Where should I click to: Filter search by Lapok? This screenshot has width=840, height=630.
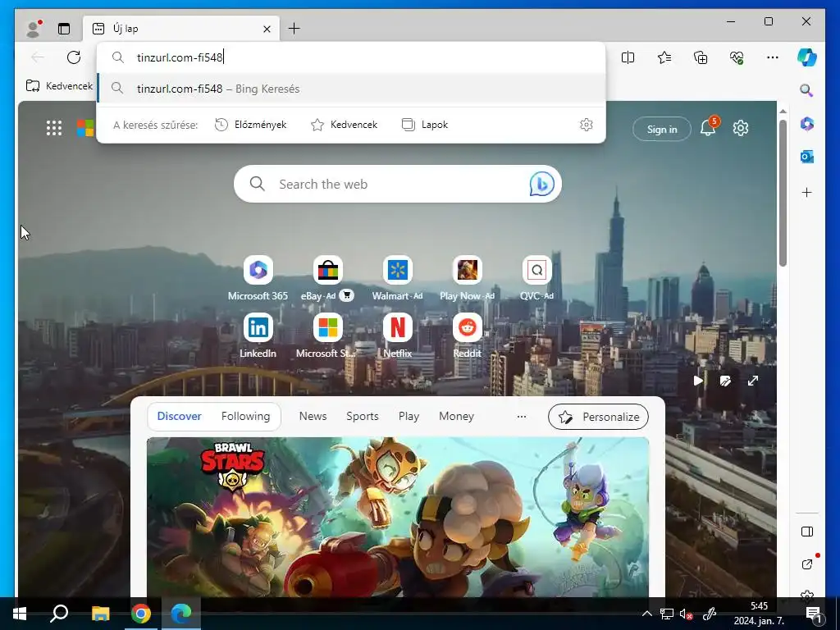[x=425, y=125]
